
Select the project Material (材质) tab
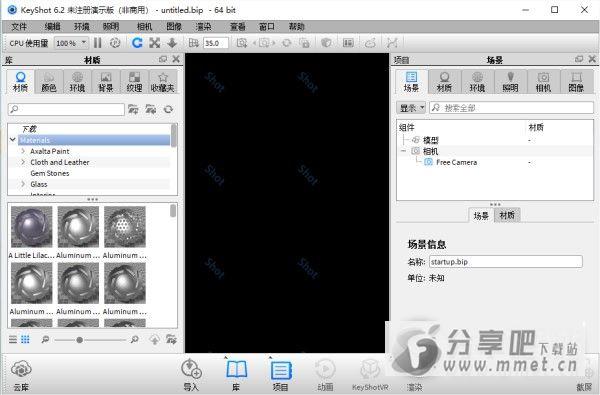pyautogui.click(x=444, y=82)
